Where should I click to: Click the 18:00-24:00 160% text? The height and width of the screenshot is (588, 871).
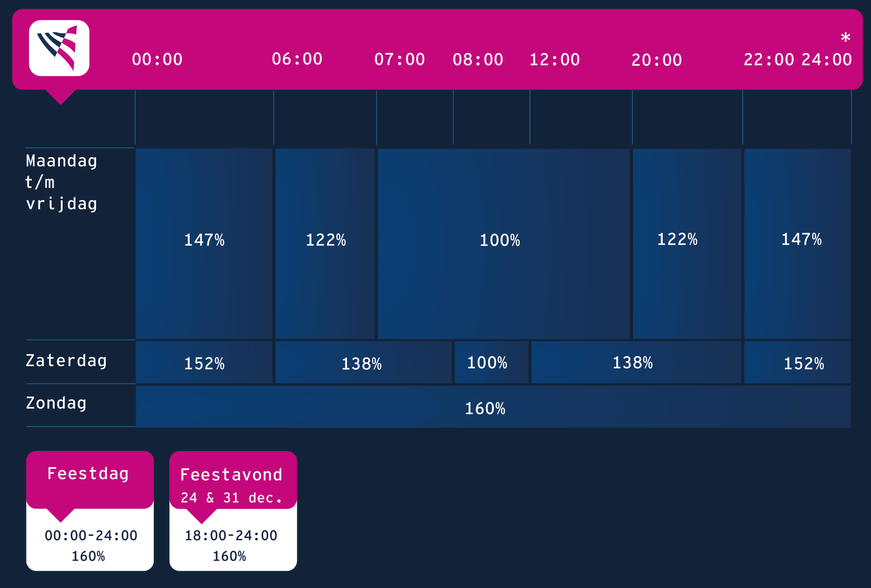click(230, 545)
